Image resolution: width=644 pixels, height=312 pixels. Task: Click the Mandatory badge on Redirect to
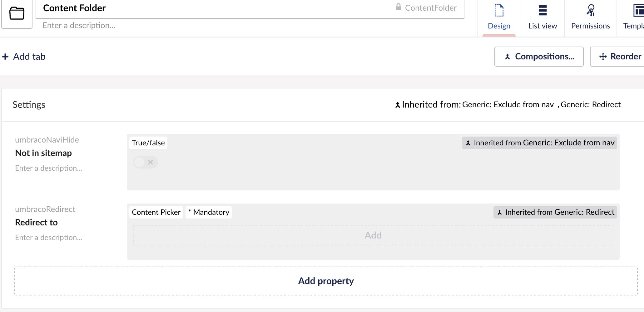pos(209,212)
